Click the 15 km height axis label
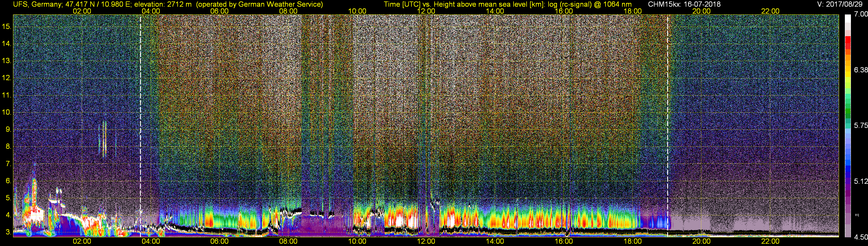This screenshot has width=868, height=246. (7, 27)
